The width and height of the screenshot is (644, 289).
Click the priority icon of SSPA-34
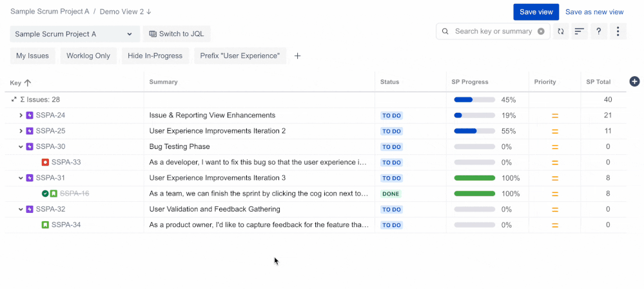[555, 225]
